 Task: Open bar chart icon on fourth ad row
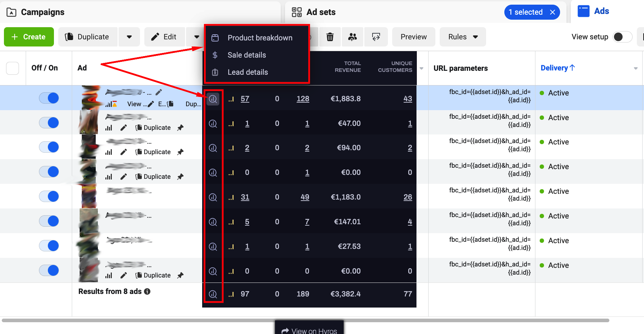(109, 177)
